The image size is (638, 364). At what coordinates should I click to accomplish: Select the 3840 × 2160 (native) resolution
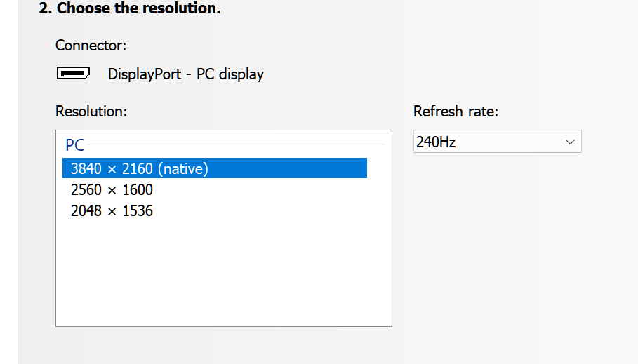click(140, 168)
